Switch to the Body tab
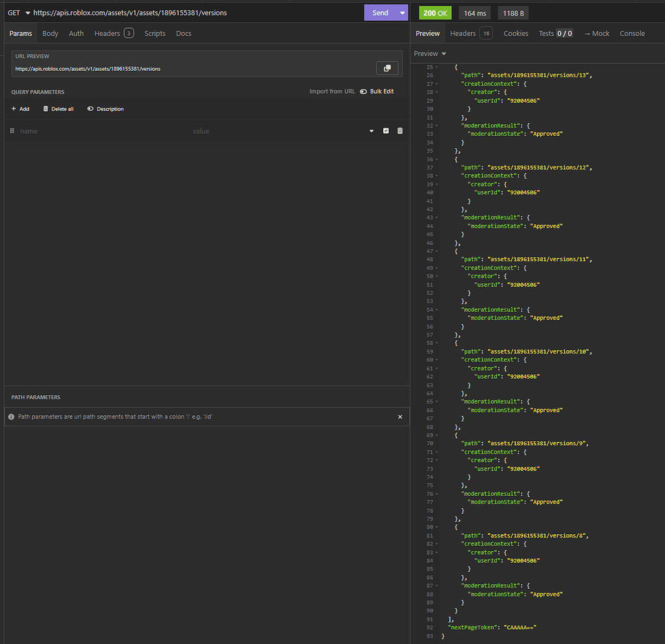 click(50, 33)
